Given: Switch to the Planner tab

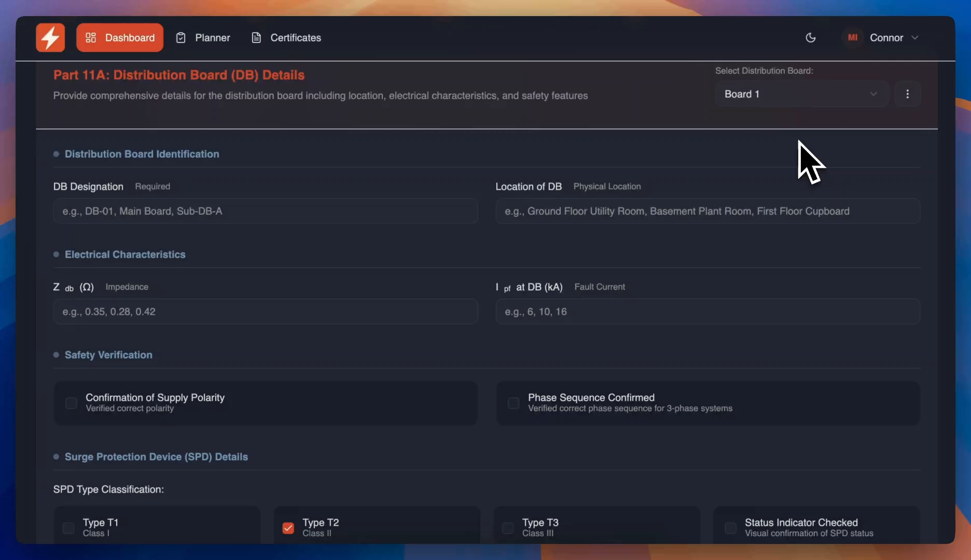Looking at the screenshot, I should (x=203, y=37).
